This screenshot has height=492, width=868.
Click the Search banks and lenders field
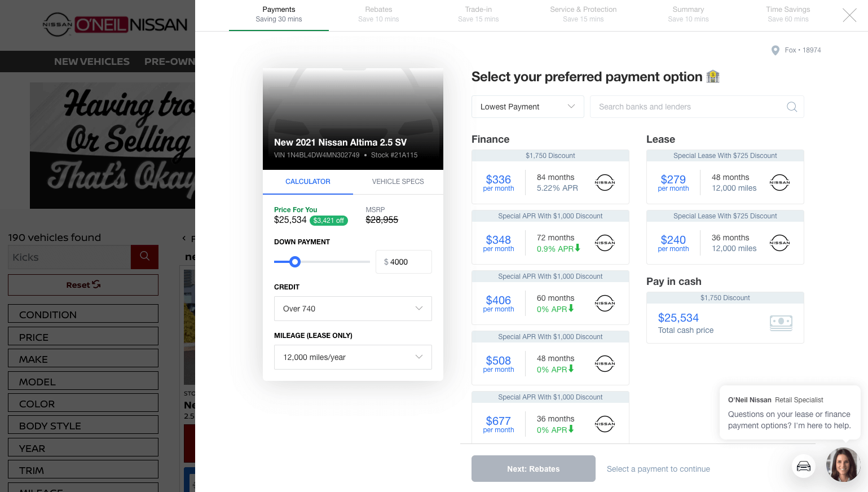(697, 107)
